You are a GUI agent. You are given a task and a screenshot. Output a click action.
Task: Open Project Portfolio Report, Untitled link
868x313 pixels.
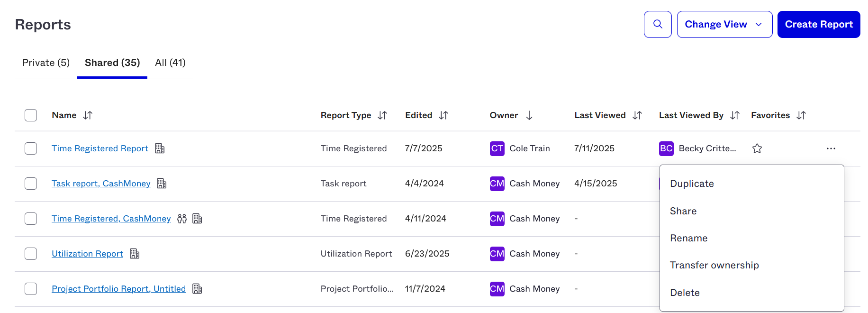[x=119, y=289]
